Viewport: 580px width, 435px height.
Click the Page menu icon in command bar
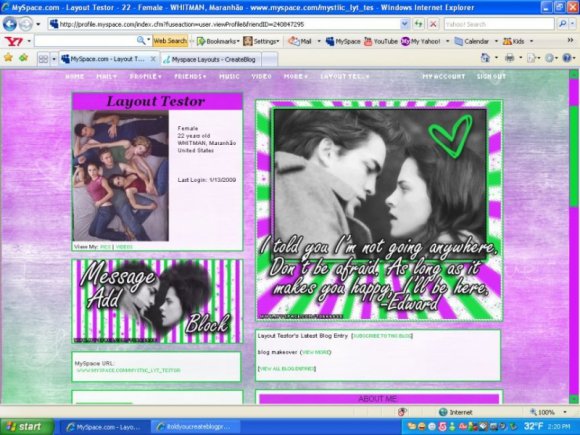coord(532,58)
